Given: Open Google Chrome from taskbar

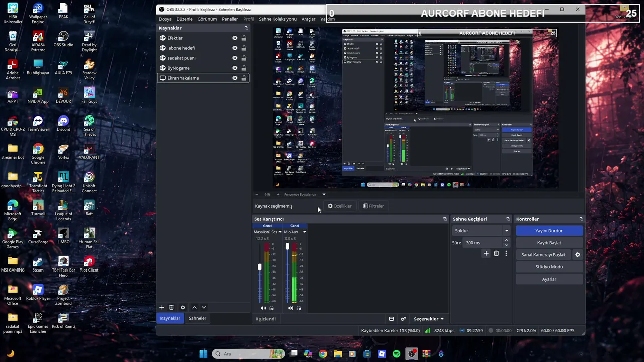Looking at the screenshot, I should point(323,354).
